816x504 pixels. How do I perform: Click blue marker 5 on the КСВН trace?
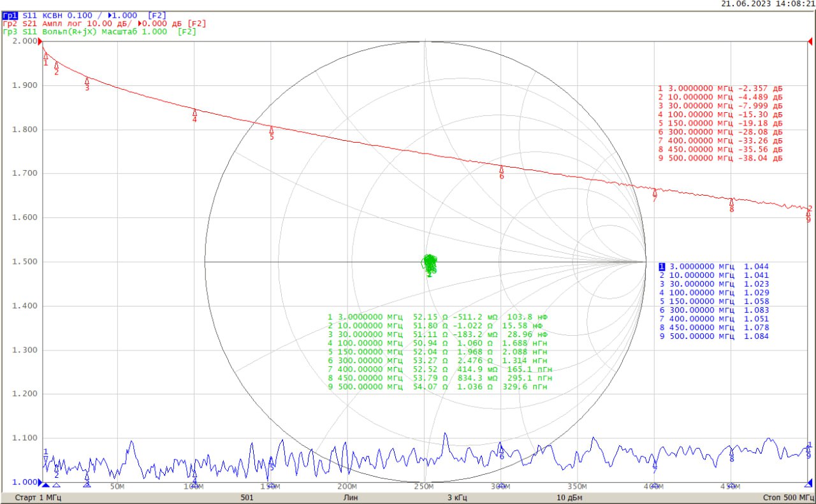271,463
